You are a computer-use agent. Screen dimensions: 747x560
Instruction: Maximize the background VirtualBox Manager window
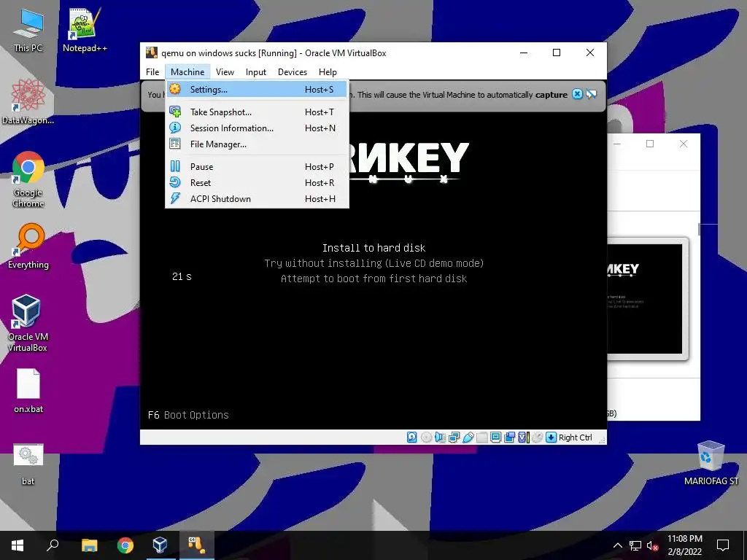click(650, 144)
